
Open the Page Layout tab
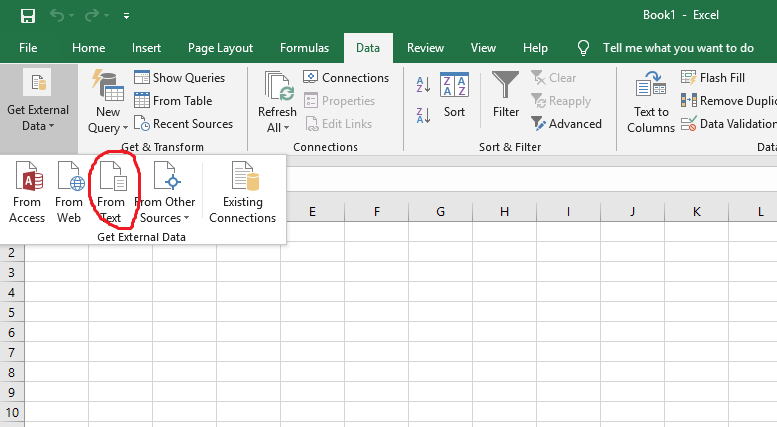[x=220, y=47]
